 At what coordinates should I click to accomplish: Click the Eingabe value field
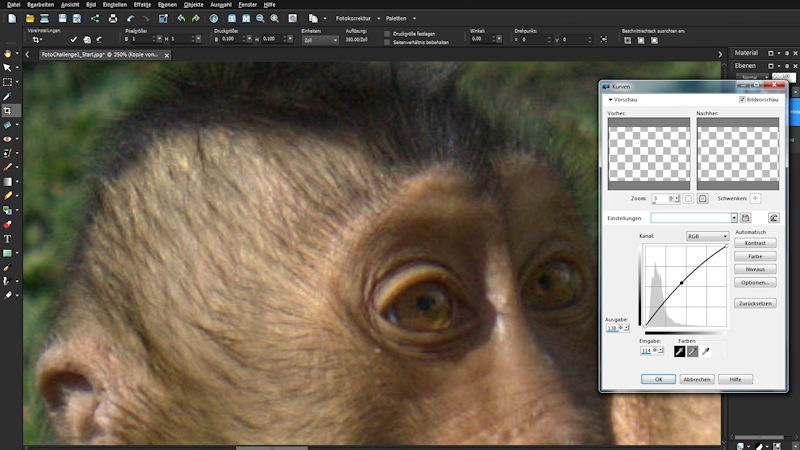click(645, 352)
